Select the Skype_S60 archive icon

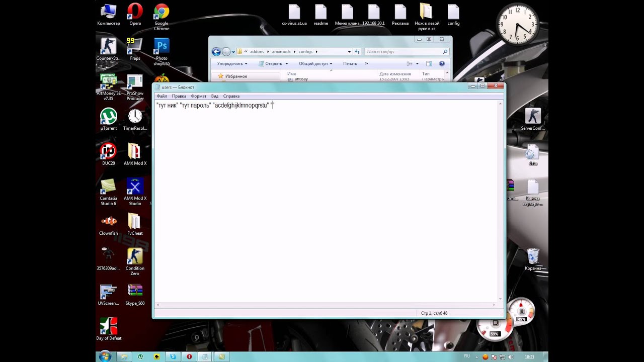135,295
